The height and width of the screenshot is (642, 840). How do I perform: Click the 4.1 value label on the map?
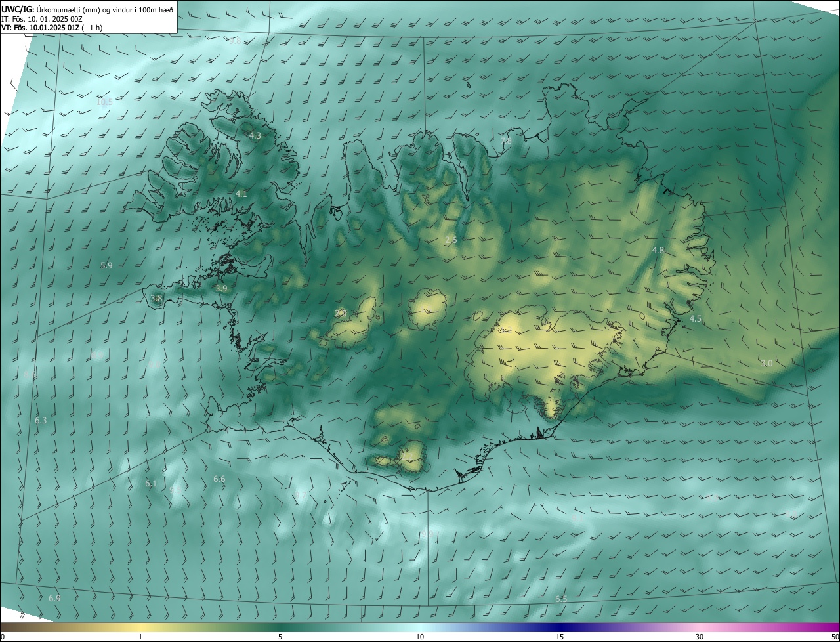pos(241,194)
